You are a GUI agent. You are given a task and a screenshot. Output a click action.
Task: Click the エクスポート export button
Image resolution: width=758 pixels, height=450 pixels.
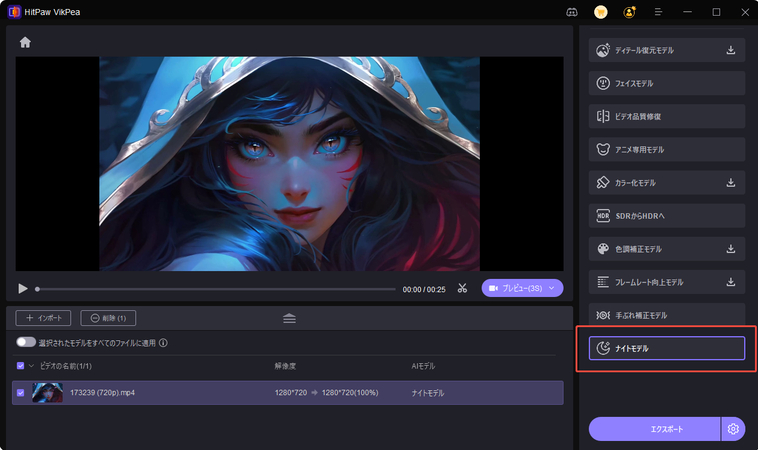click(x=654, y=429)
